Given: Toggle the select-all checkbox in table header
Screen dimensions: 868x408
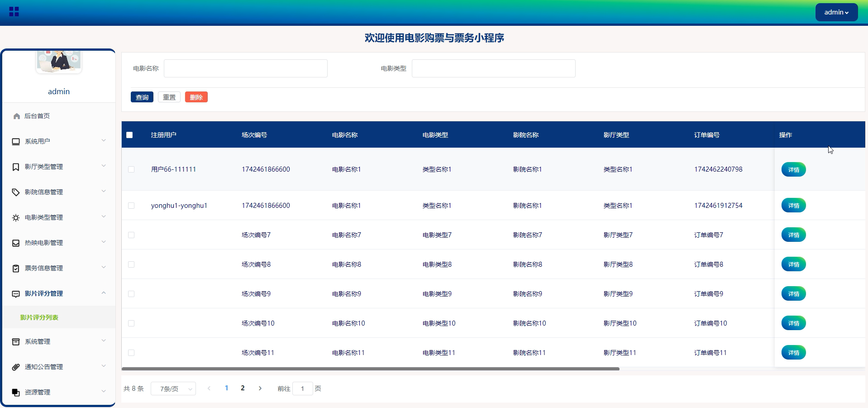Looking at the screenshot, I should click(x=130, y=135).
